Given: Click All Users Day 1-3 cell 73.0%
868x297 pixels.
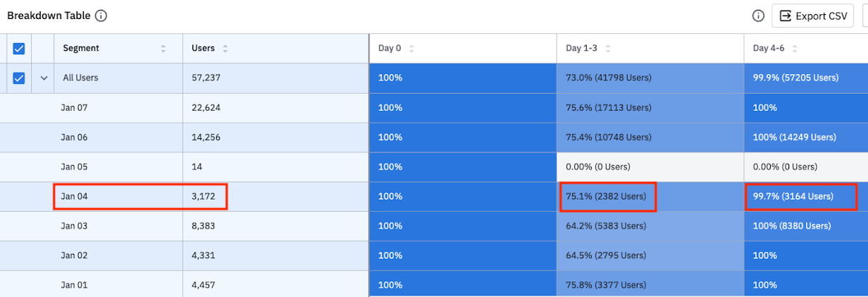Looking at the screenshot, I should [x=609, y=78].
